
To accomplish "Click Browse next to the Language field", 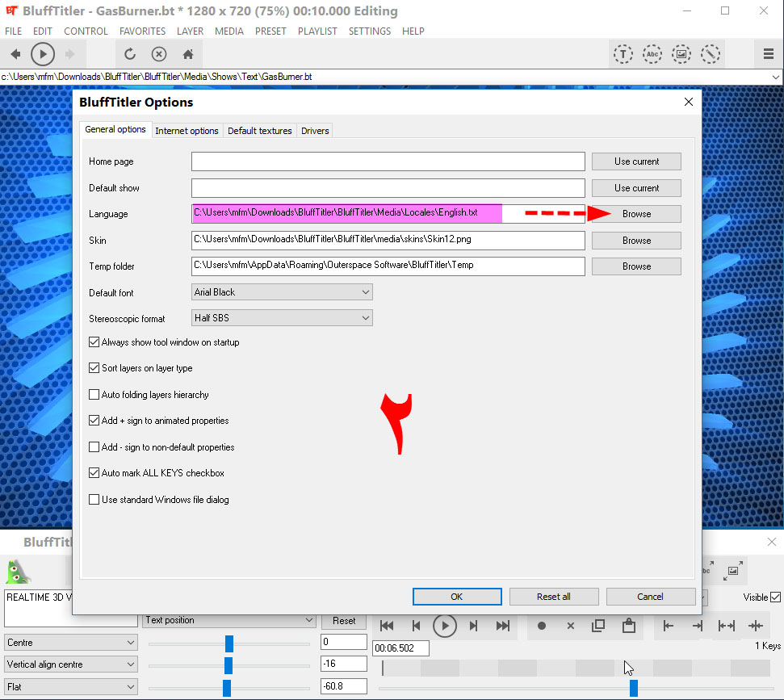I will click(636, 214).
